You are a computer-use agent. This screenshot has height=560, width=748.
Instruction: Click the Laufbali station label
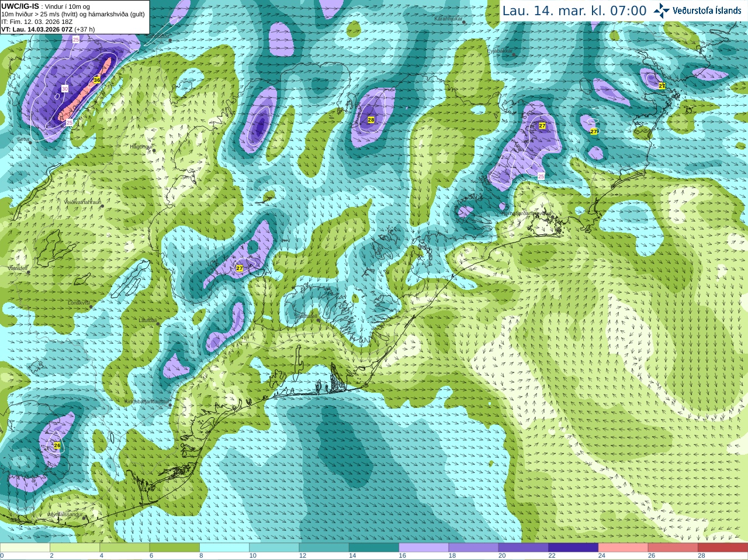tap(147, 320)
